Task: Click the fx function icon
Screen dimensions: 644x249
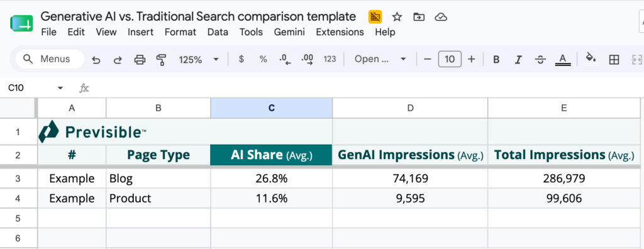Action: pos(84,88)
